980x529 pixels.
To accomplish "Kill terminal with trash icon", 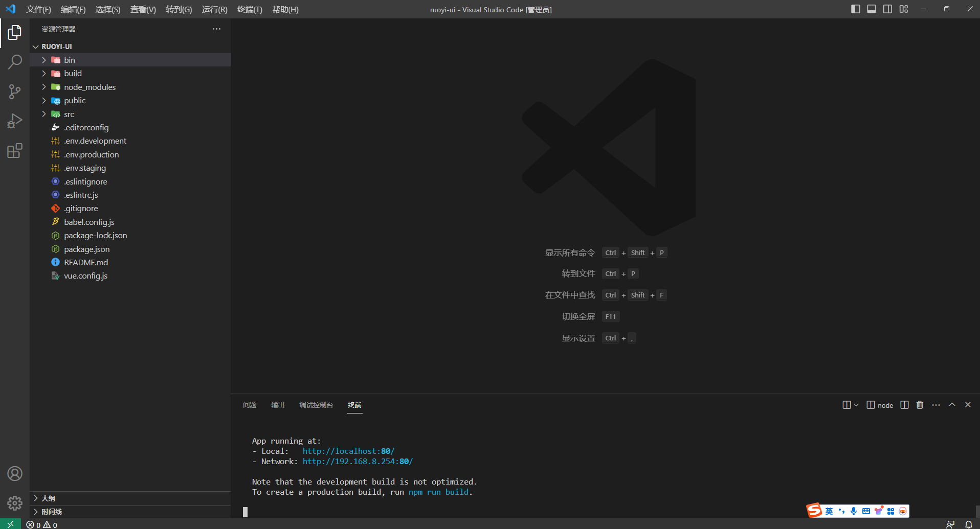I will click(x=920, y=405).
